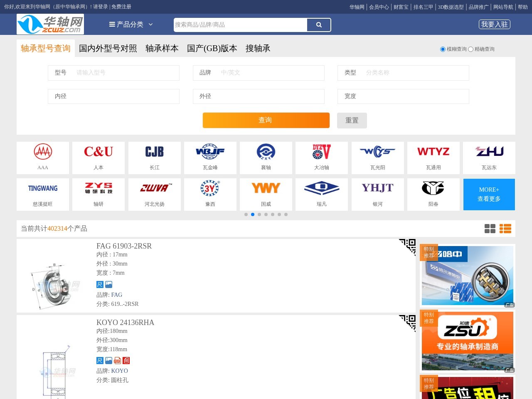Click the dimension icon under KOYO 24136RHA
Image resolution: width=532 pixels, height=399 pixels.
tap(100, 361)
